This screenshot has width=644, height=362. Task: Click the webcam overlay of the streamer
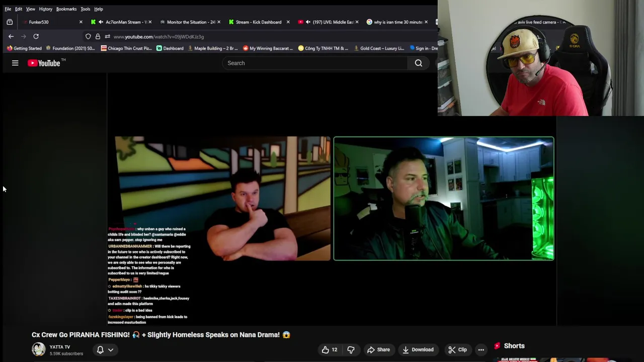pos(541,58)
